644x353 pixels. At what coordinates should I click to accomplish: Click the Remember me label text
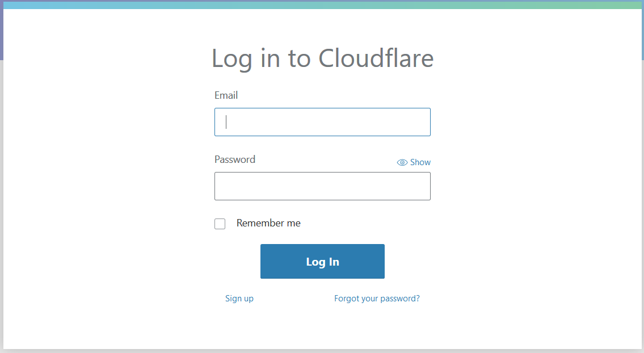pos(268,223)
